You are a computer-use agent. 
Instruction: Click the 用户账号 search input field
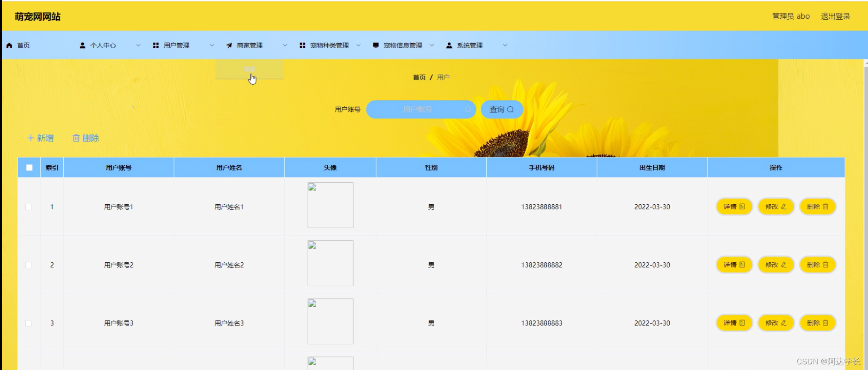421,109
